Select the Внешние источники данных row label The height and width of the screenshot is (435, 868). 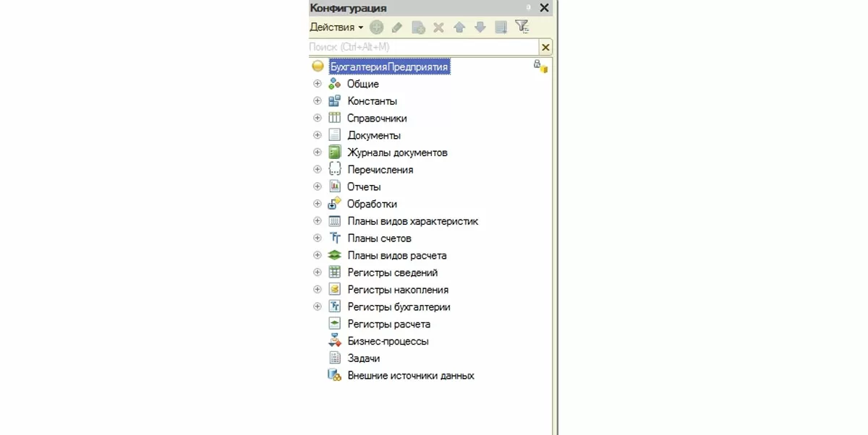click(411, 376)
